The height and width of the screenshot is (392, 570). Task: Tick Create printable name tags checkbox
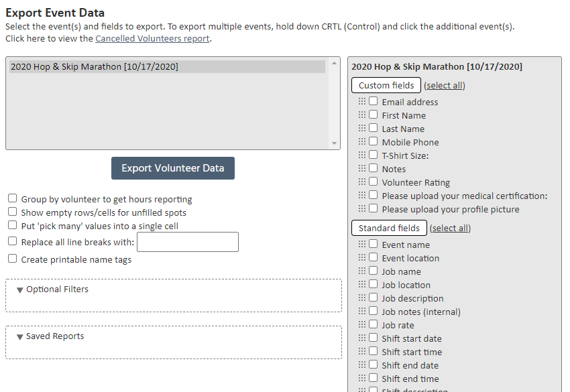(12, 259)
